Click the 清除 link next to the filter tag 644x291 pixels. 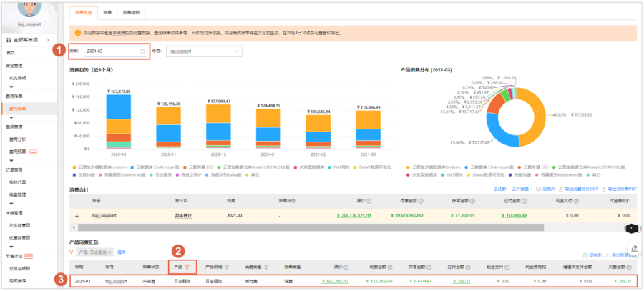click(121, 252)
